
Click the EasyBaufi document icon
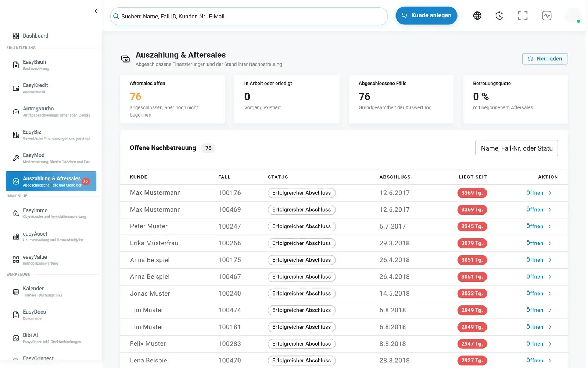16,65
